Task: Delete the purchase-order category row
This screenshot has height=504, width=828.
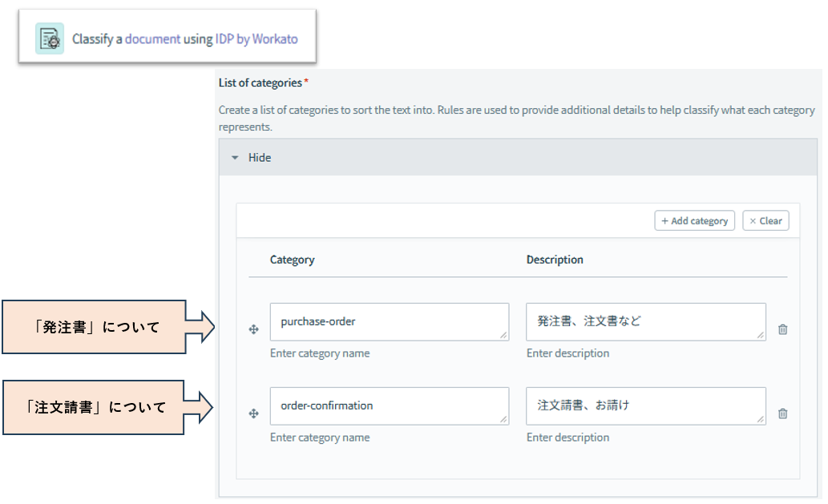Action: 783,329
